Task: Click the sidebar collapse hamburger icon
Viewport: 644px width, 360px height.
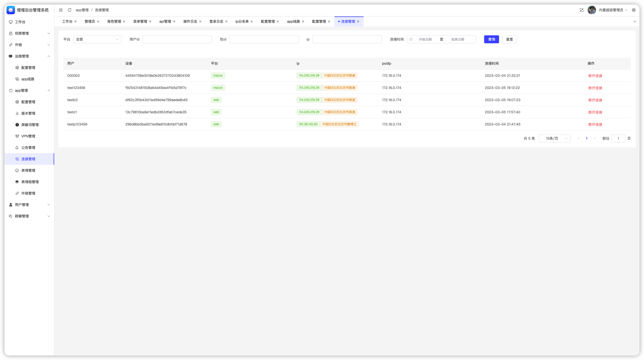Action: pos(61,10)
